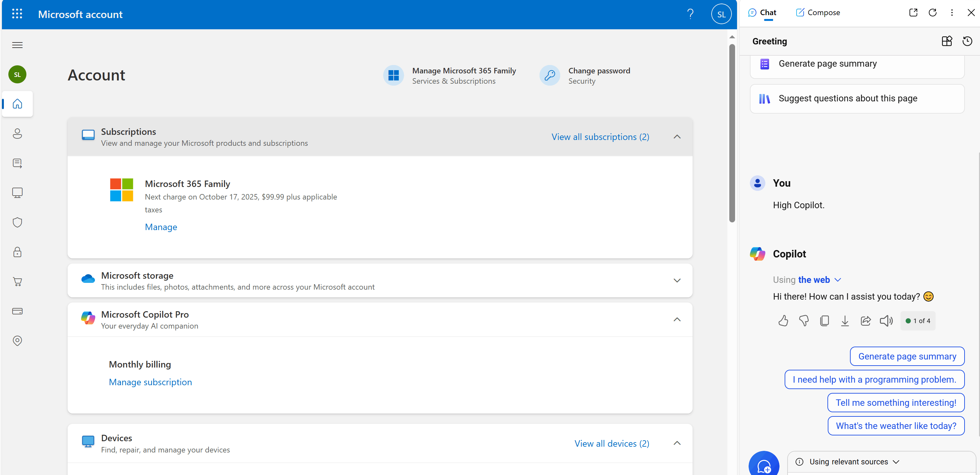Click 'Tell me something interesting!' suggestion
This screenshot has height=475, width=980.
[x=896, y=402]
